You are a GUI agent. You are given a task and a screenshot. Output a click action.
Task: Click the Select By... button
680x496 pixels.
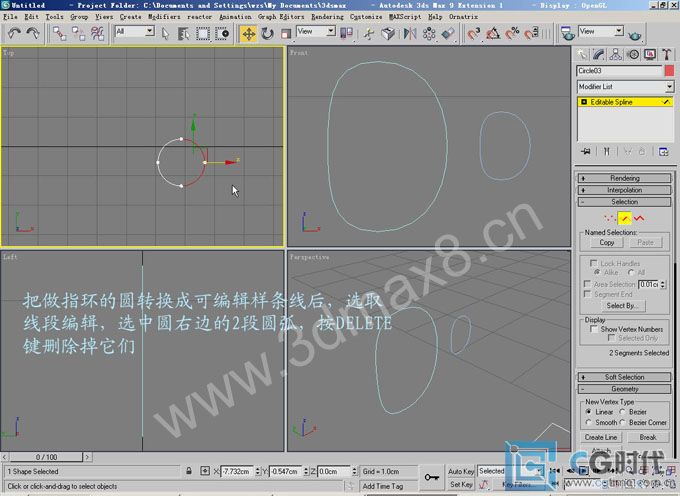tap(622, 306)
